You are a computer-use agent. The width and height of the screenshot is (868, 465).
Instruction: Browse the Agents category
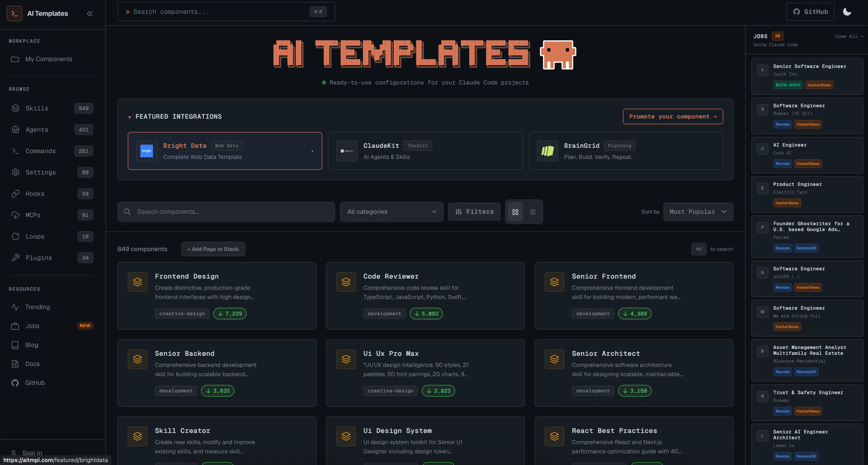52,130
